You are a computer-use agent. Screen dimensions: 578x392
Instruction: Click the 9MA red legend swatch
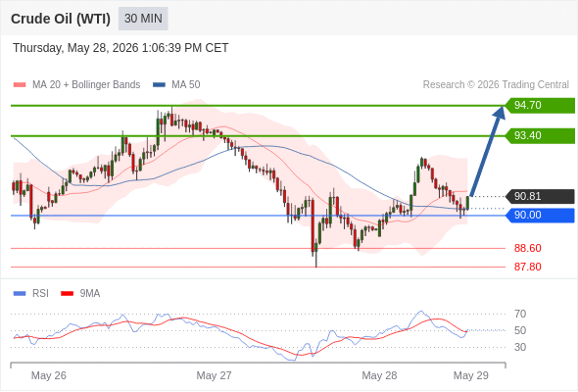[67, 294]
